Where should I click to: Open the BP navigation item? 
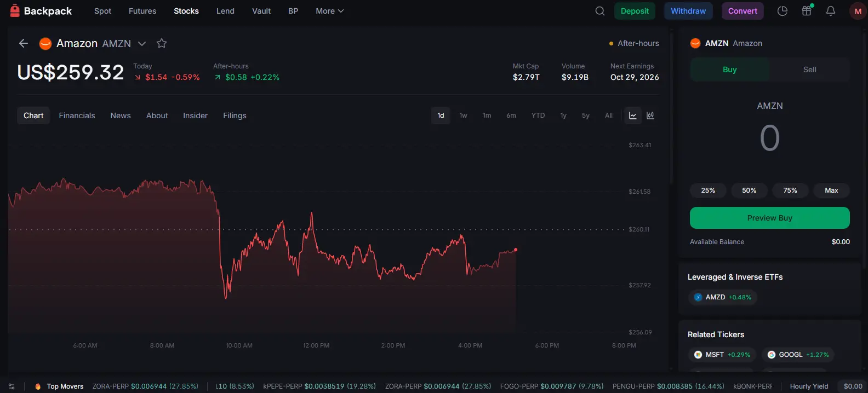point(293,11)
